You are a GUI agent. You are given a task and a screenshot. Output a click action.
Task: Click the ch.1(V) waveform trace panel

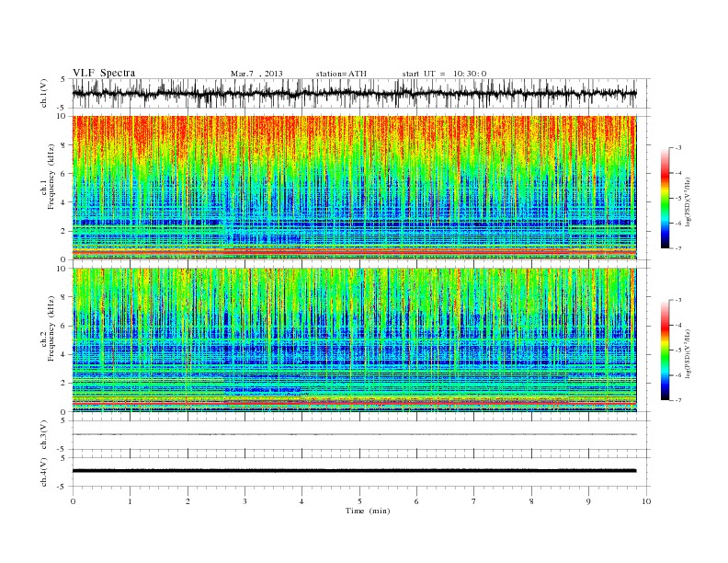click(x=361, y=93)
